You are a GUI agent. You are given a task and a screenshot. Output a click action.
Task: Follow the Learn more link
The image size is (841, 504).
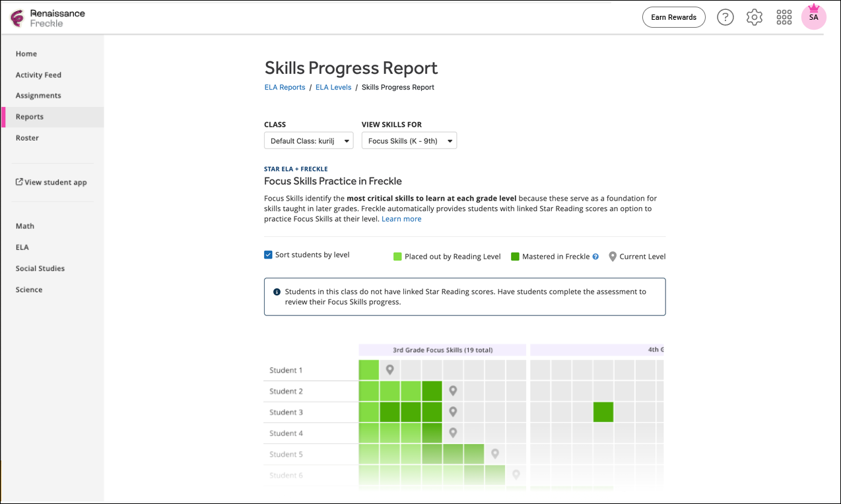(x=401, y=219)
